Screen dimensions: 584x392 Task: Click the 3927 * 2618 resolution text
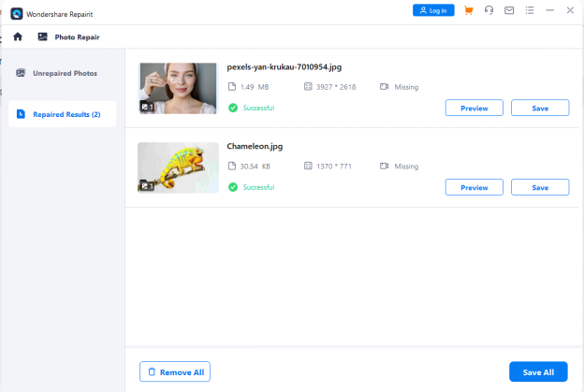click(x=336, y=87)
